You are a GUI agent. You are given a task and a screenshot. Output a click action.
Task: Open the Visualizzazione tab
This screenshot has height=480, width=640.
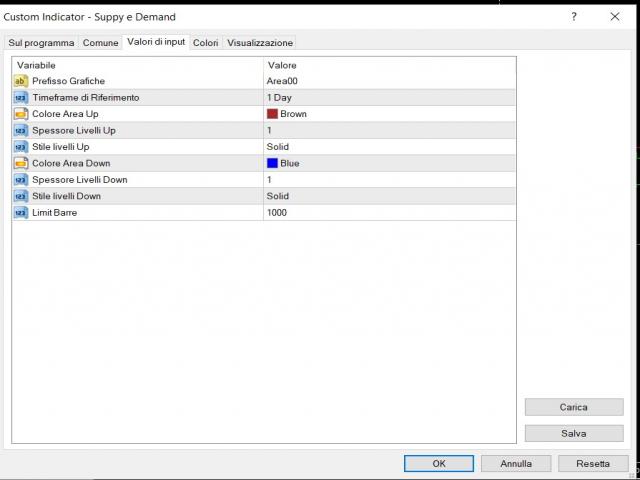260,43
